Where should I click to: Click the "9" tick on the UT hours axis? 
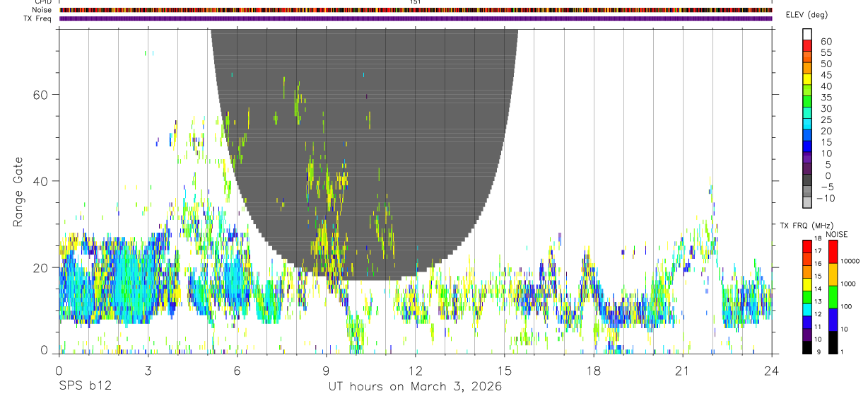(326, 371)
